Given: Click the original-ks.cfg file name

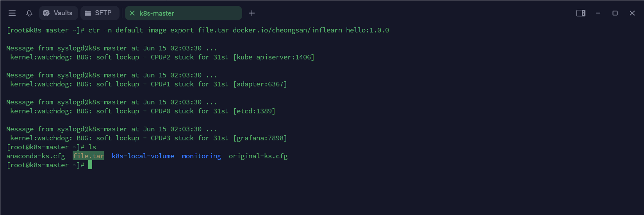Looking at the screenshot, I should click(258, 156).
